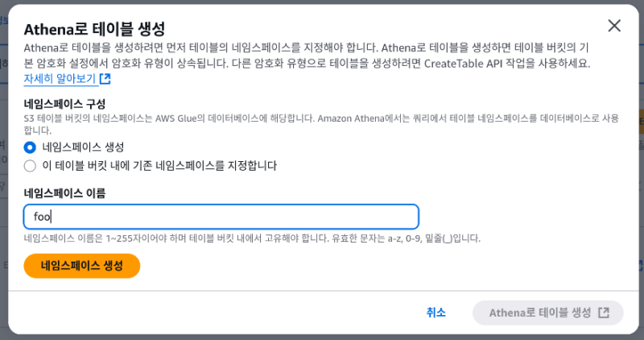
Task: Click the 네임스페이스 이름 field label
Action: click(x=65, y=193)
